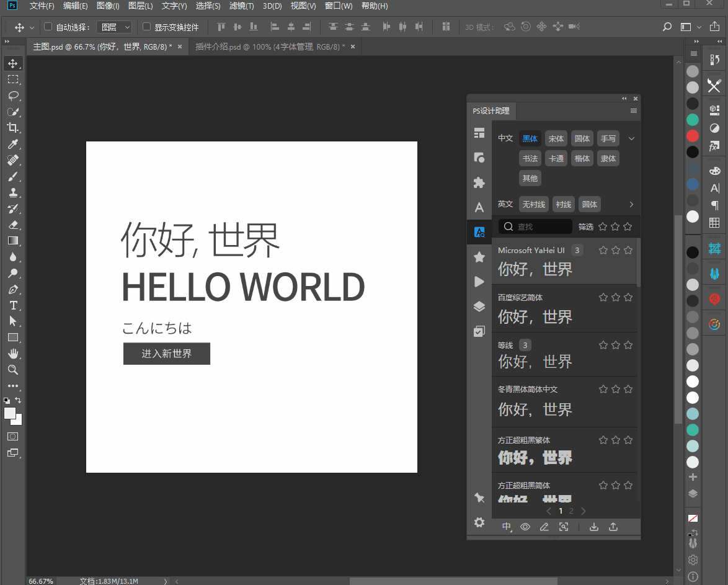Click the share icon in the options bar
The width and height of the screenshot is (728, 585).
[714, 27]
